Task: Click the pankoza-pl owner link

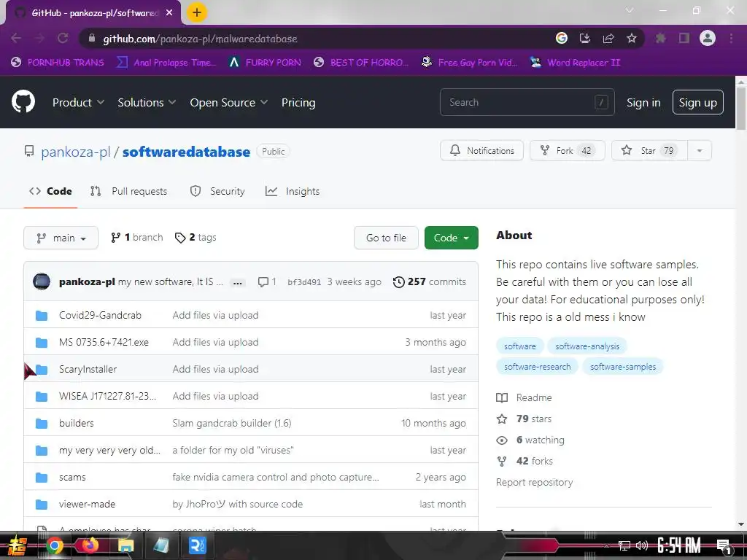Action: [x=75, y=152]
